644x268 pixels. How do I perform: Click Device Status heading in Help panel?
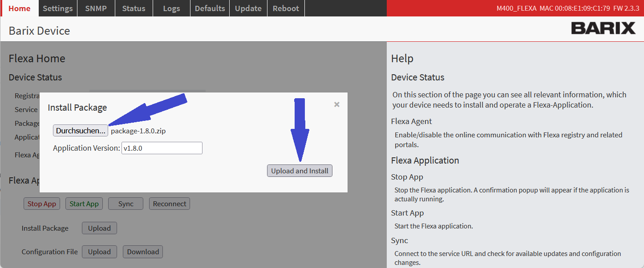(418, 77)
